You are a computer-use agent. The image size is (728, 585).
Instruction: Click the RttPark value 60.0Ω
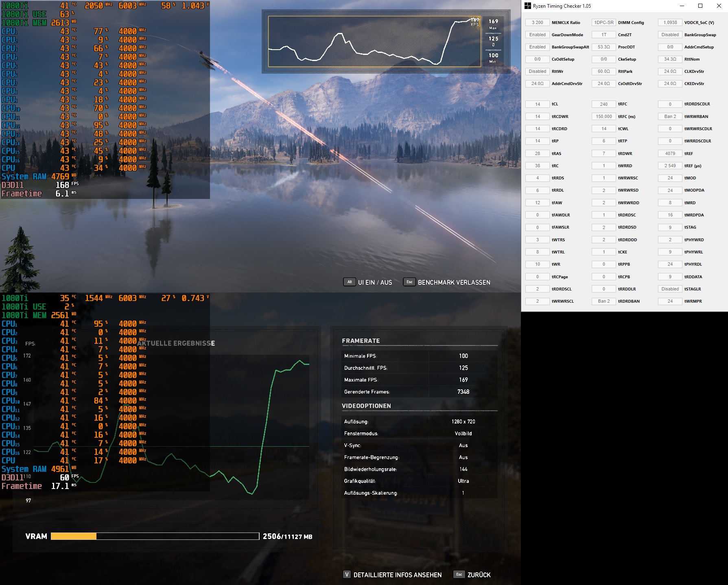pos(604,71)
